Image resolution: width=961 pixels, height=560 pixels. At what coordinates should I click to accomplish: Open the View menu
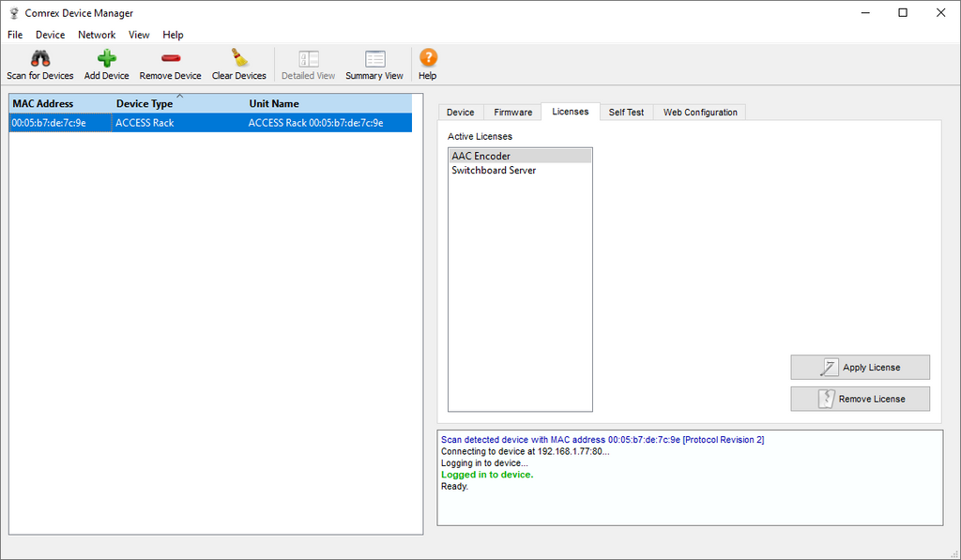(139, 35)
